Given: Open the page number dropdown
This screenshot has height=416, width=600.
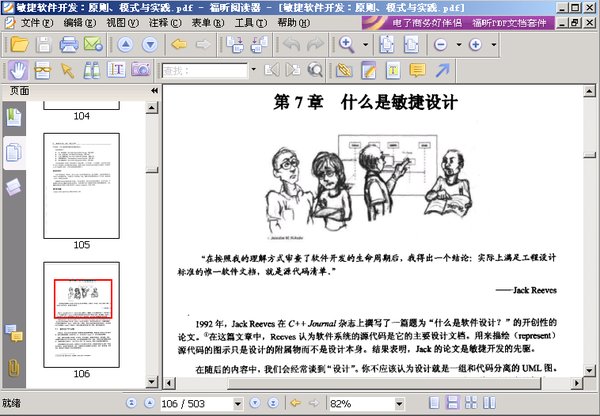Looking at the screenshot, I should (238, 404).
